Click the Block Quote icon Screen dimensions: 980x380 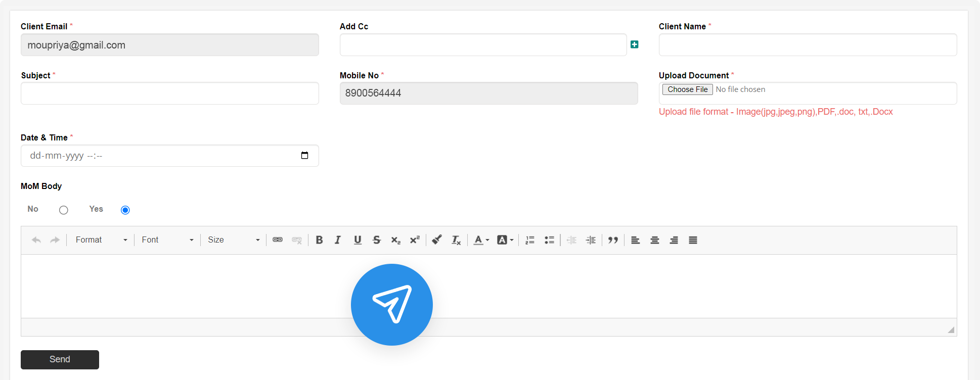[613, 240]
